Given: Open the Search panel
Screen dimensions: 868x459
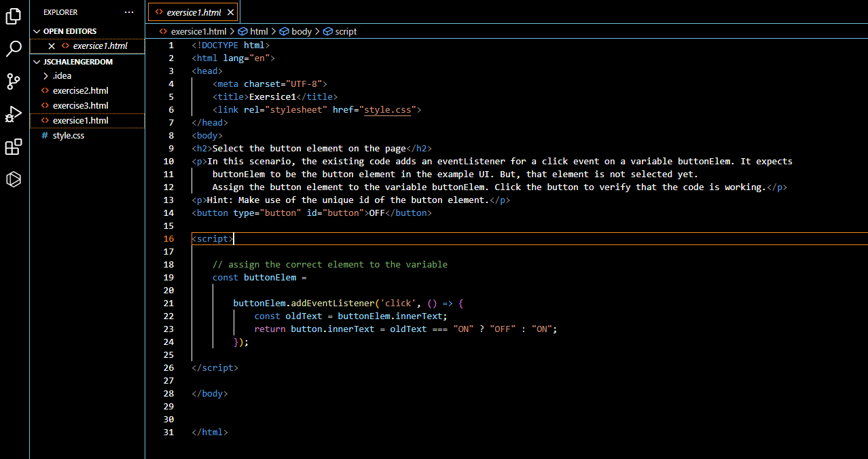Looking at the screenshot, I should pos(13,49).
